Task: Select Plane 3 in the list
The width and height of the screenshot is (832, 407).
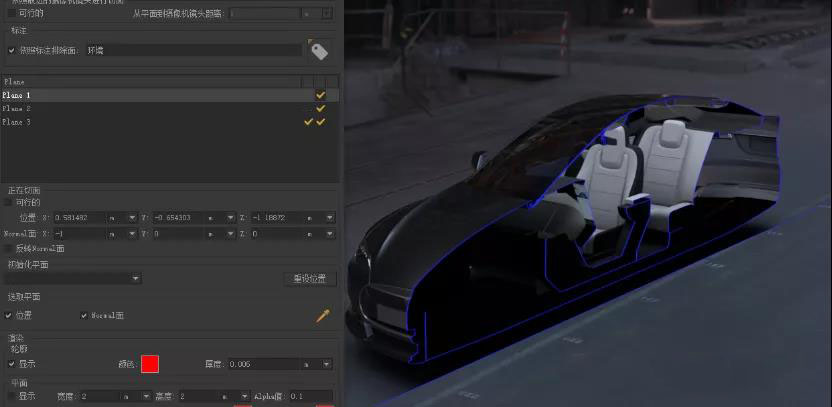Action: [x=17, y=122]
